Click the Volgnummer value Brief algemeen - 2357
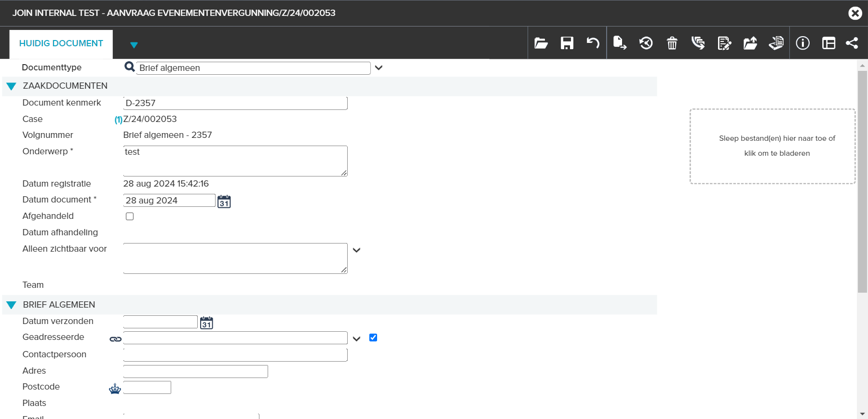868x419 pixels. tap(167, 135)
